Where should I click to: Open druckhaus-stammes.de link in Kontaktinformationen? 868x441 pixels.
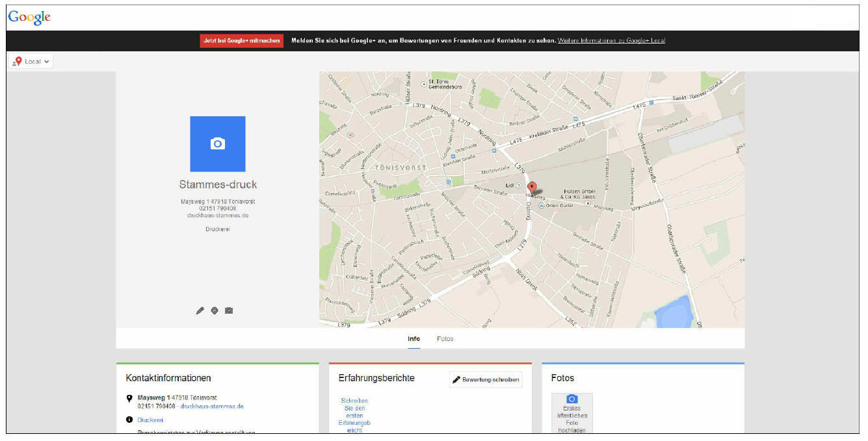pyautogui.click(x=212, y=407)
